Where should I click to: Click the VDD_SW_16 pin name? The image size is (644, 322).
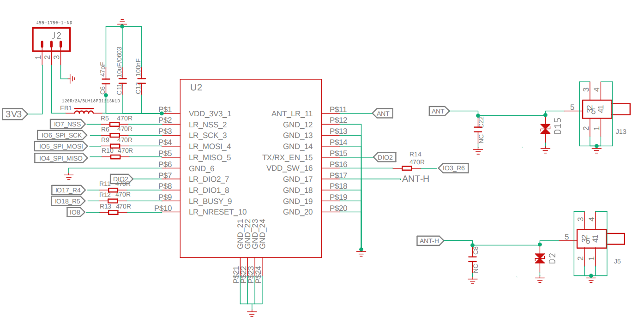pyautogui.click(x=289, y=168)
